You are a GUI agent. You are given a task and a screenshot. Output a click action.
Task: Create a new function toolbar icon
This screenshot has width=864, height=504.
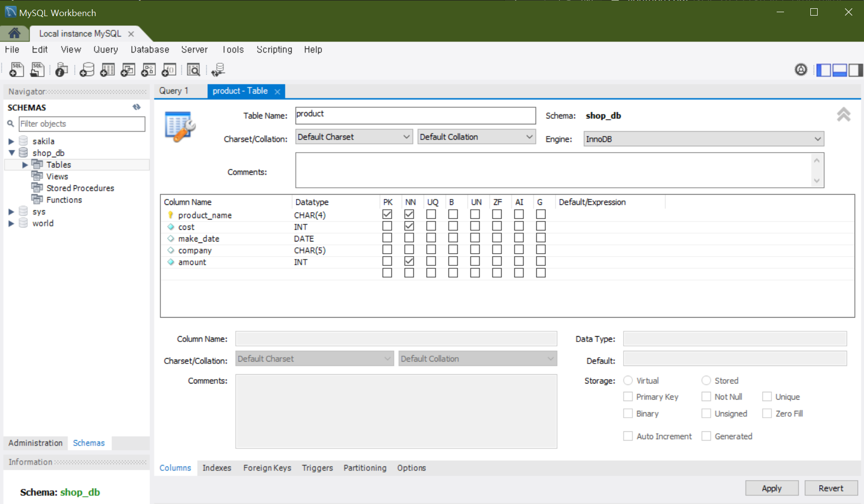tap(169, 70)
